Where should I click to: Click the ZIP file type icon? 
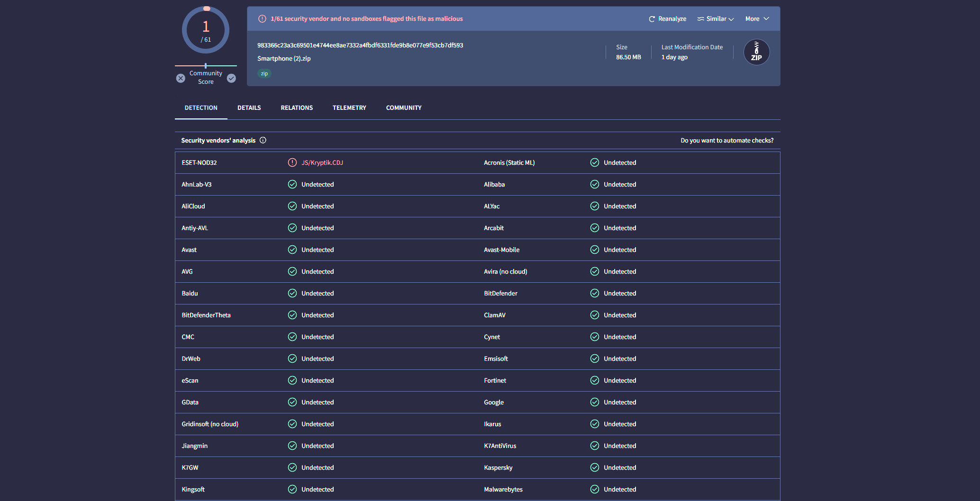tap(756, 52)
